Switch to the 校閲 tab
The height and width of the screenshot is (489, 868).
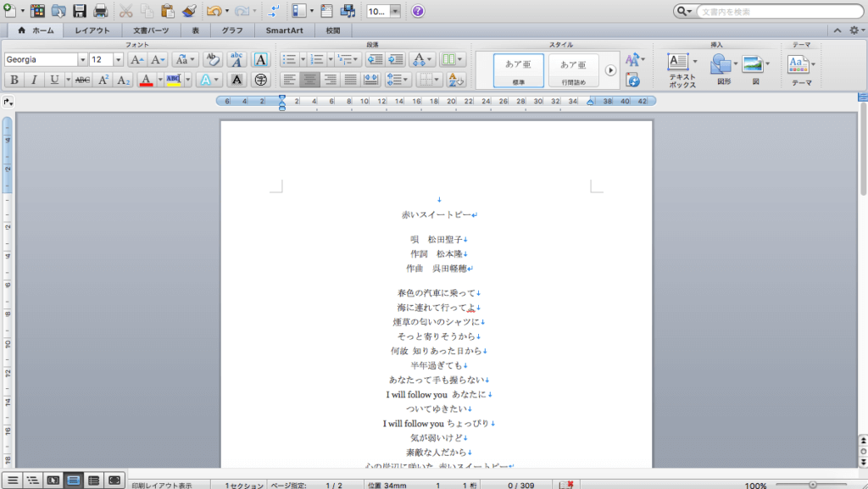pyautogui.click(x=332, y=31)
